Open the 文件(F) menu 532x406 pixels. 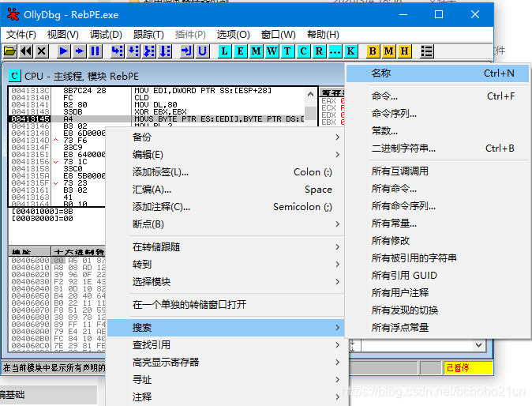(x=21, y=35)
